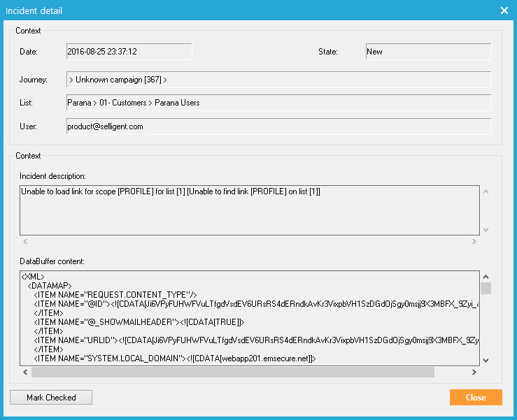The width and height of the screenshot is (517, 420).
Task: Click the Incident description scroll down arrow
Action: click(x=486, y=229)
